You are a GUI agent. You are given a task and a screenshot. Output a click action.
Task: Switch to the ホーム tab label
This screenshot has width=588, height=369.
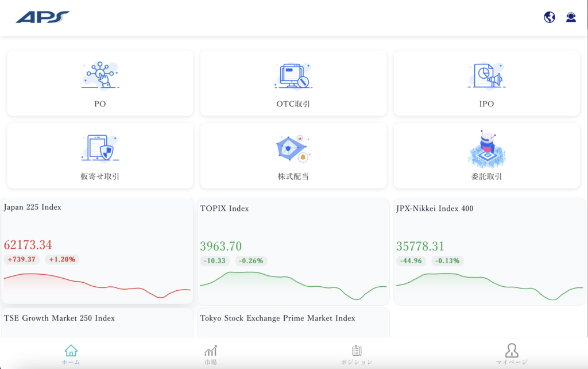(x=71, y=362)
